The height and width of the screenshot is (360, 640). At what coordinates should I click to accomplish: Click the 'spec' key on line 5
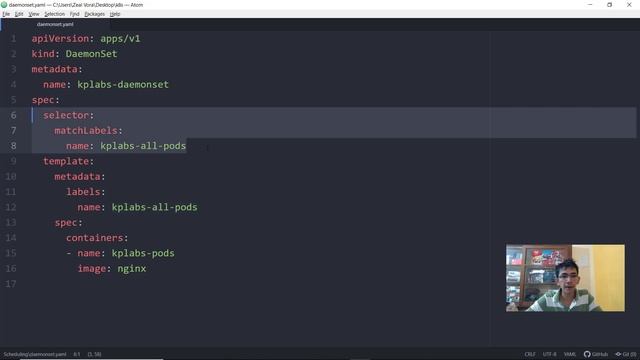coord(43,100)
